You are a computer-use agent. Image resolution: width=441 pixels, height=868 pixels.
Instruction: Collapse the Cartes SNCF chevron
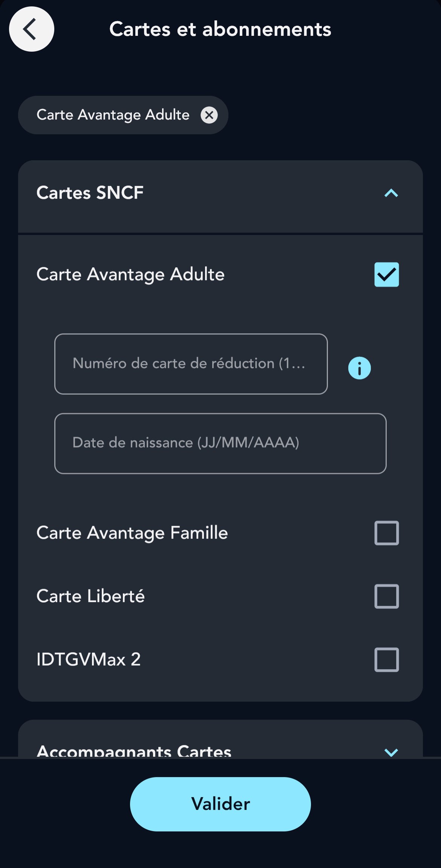tap(391, 193)
